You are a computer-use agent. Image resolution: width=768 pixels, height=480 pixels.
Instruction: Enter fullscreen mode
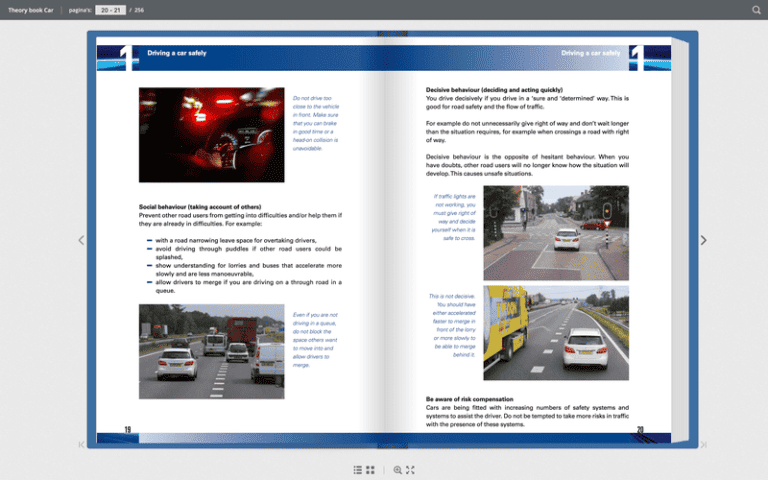click(410, 469)
